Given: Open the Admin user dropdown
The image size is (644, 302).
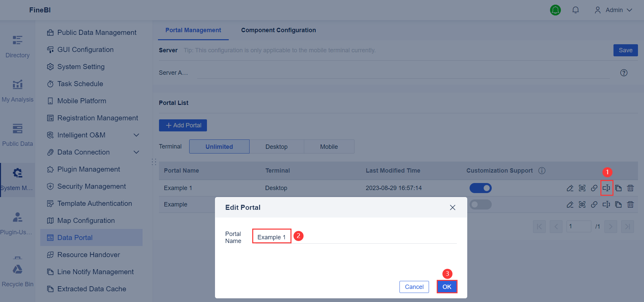Looking at the screenshot, I should tap(613, 10).
